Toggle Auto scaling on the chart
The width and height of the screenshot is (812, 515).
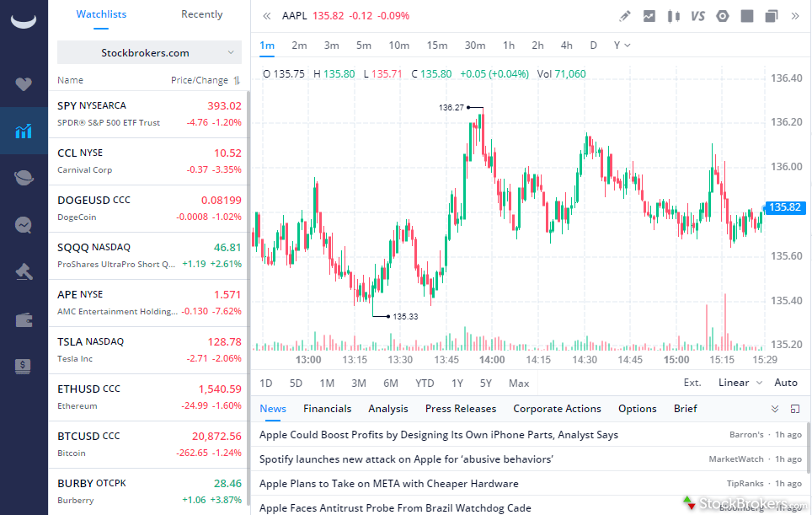(786, 382)
